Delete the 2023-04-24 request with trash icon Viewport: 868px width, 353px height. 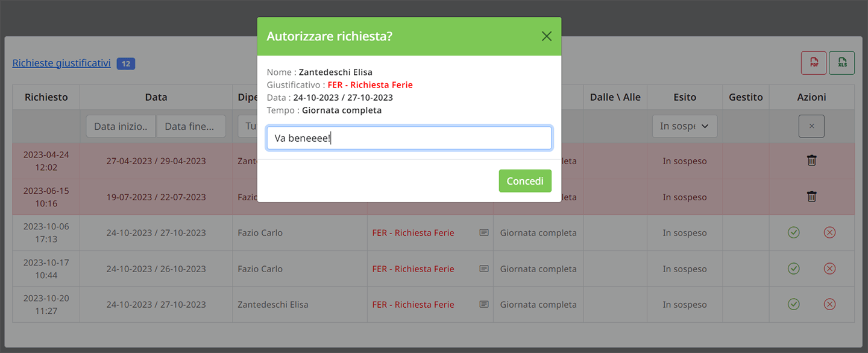(811, 161)
